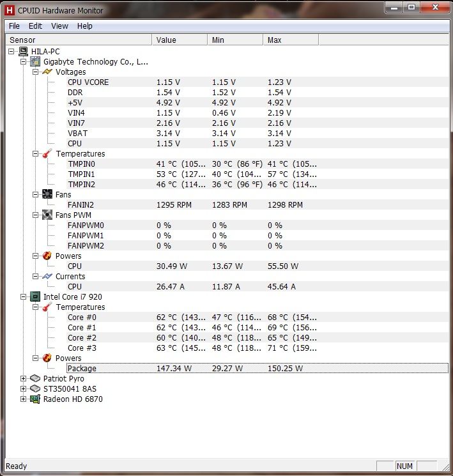Viewport: 453px width, 476px height.
Task: Click the motherboard Powers flame icon
Action: pyautogui.click(x=47, y=256)
